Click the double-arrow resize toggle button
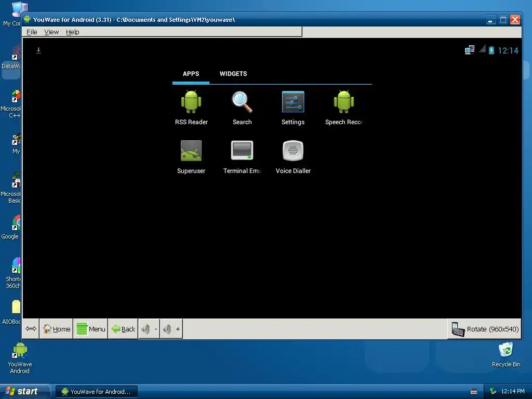Image resolution: width=532 pixels, height=399 pixels. [31, 328]
